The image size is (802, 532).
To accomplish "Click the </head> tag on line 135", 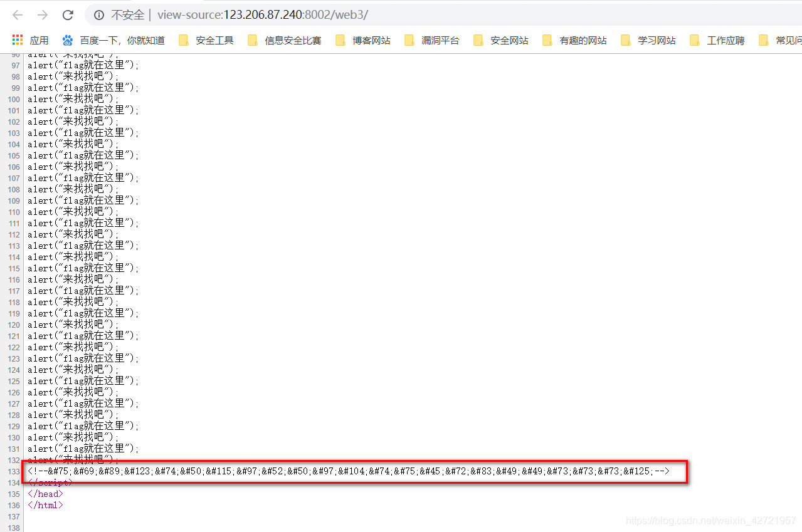I will (x=45, y=494).
